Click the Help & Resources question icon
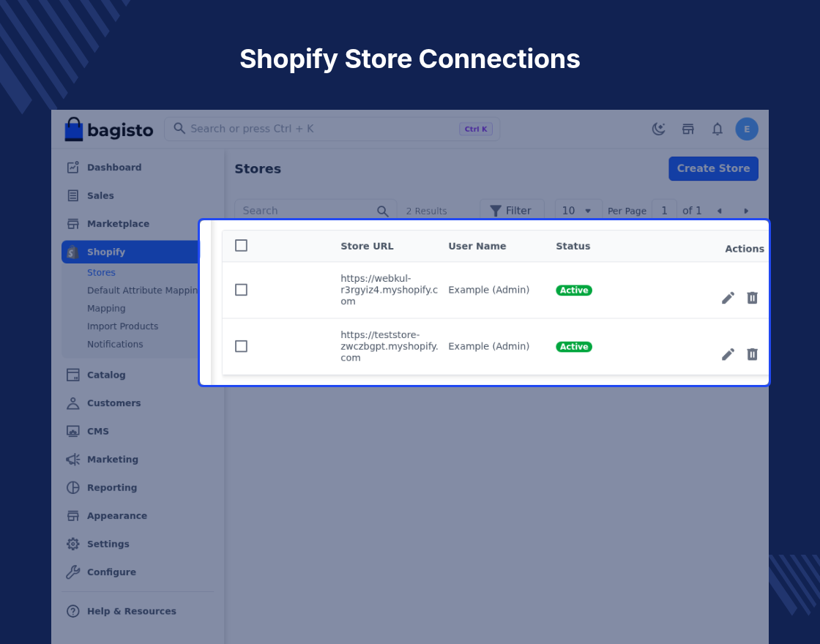The width and height of the screenshot is (820, 644). pyautogui.click(x=72, y=611)
